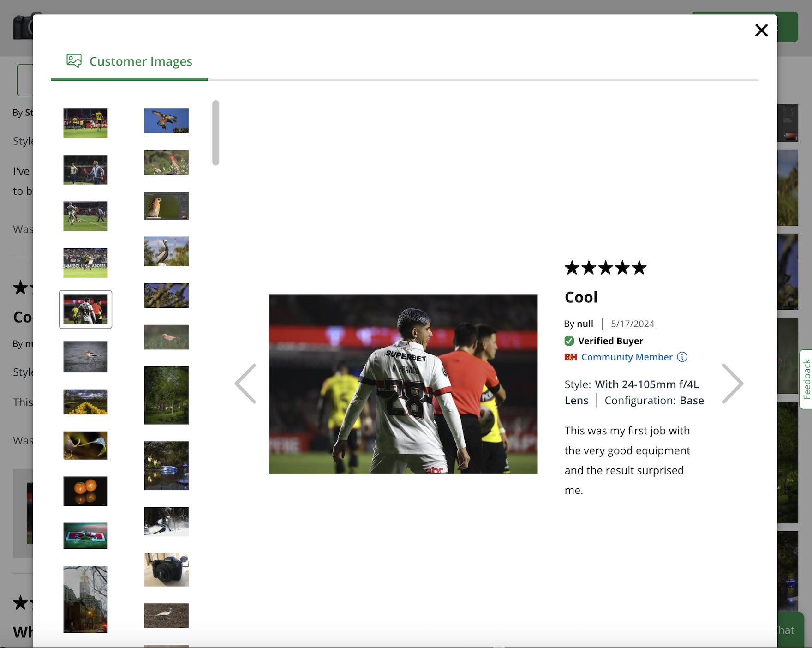The width and height of the screenshot is (812, 648).
Task: Select the skier in snow thumbnail
Action: (x=166, y=522)
